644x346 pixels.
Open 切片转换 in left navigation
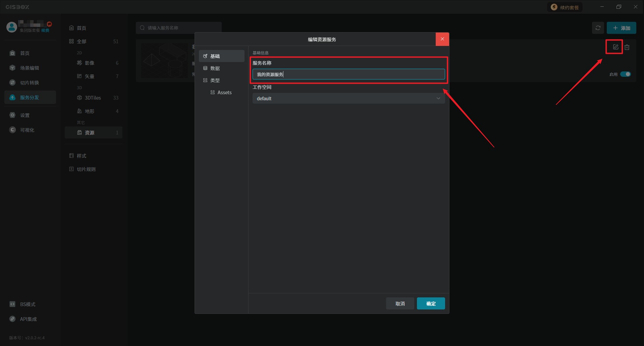tap(30, 82)
